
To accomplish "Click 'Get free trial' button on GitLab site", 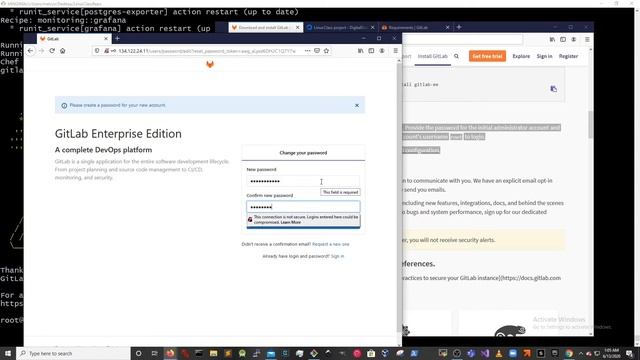I will pyautogui.click(x=487, y=56).
